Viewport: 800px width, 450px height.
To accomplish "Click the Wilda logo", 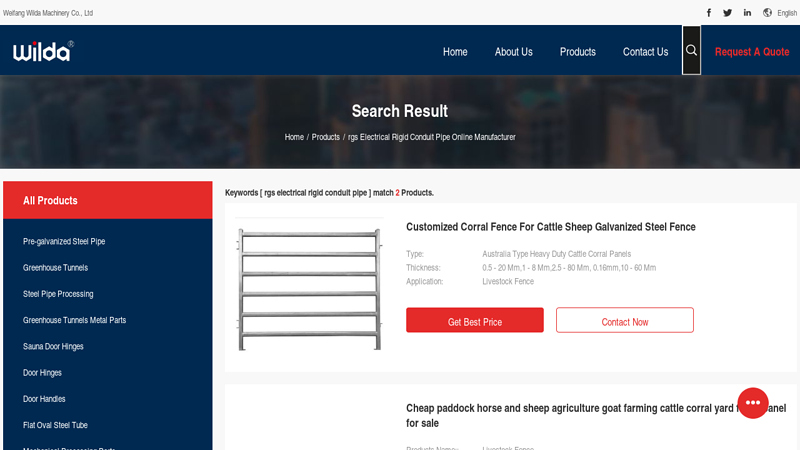I will coord(43,51).
